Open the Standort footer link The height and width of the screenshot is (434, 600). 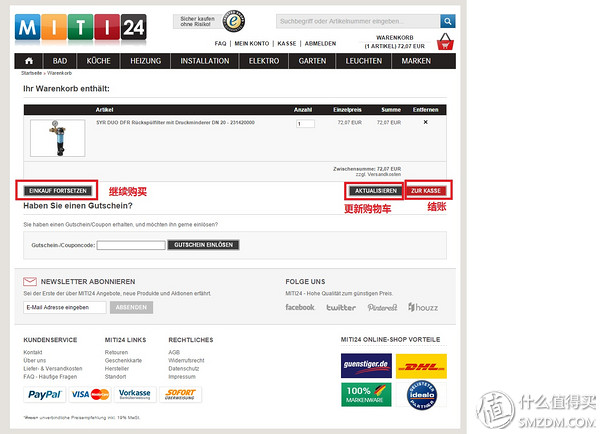tap(115, 377)
